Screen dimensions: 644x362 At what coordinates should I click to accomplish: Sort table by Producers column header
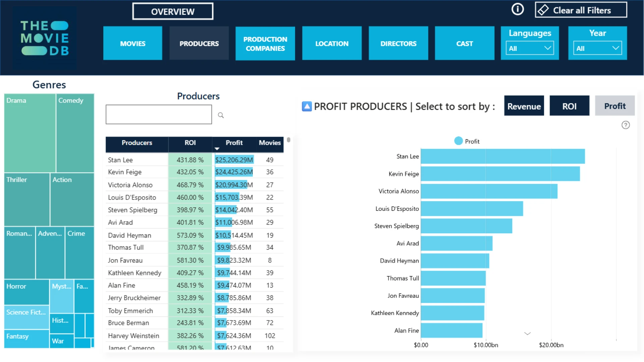click(x=137, y=144)
